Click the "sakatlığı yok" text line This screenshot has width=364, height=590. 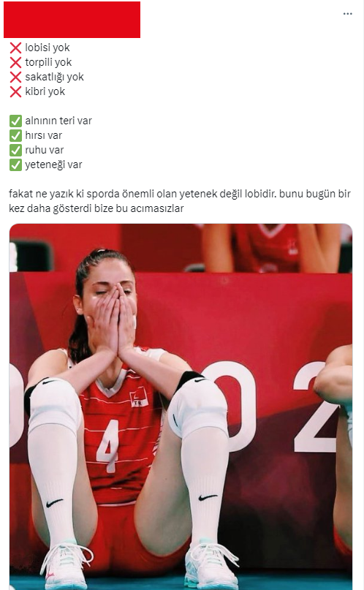click(54, 77)
